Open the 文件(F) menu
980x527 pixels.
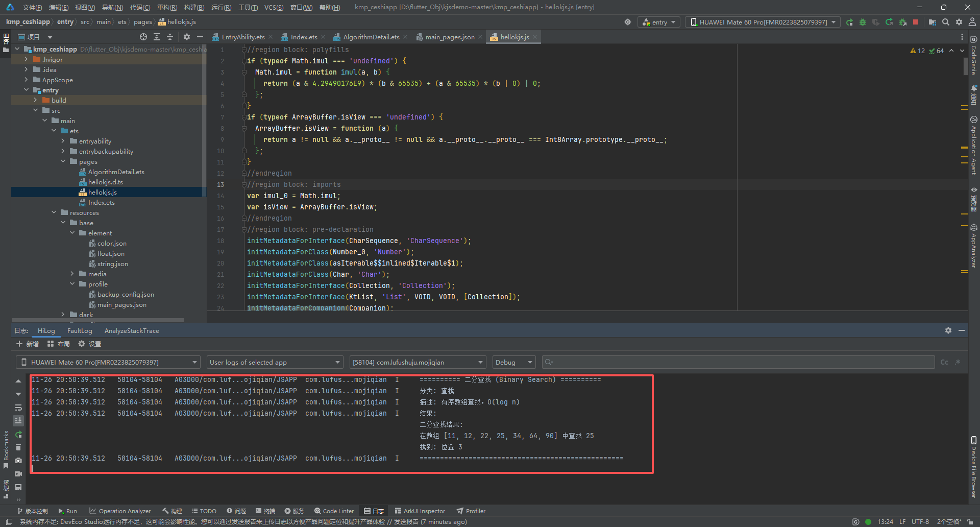[x=32, y=7]
